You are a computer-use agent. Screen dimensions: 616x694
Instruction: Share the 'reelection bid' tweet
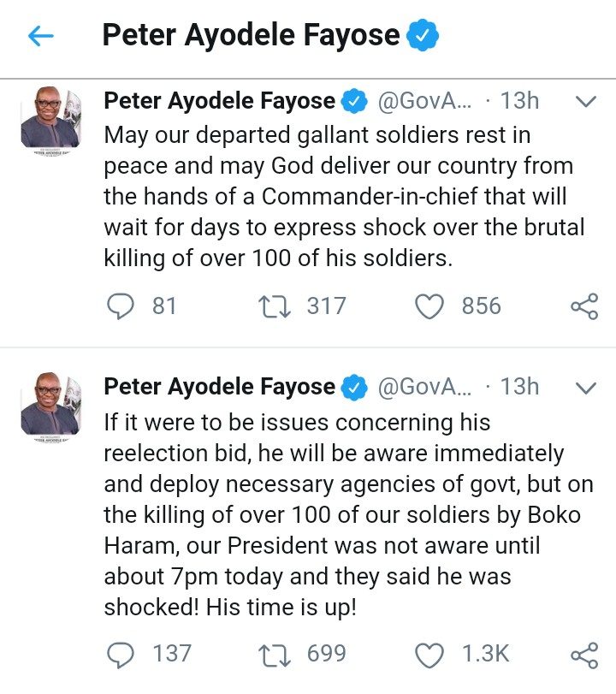[583, 655]
